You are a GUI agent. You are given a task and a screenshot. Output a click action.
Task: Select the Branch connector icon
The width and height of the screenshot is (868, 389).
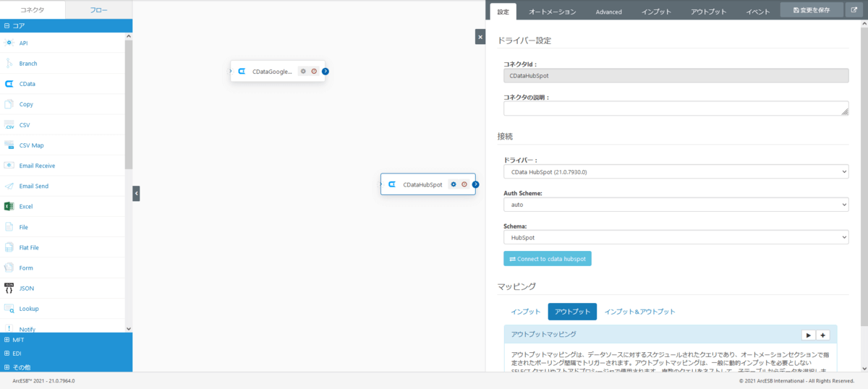point(9,64)
